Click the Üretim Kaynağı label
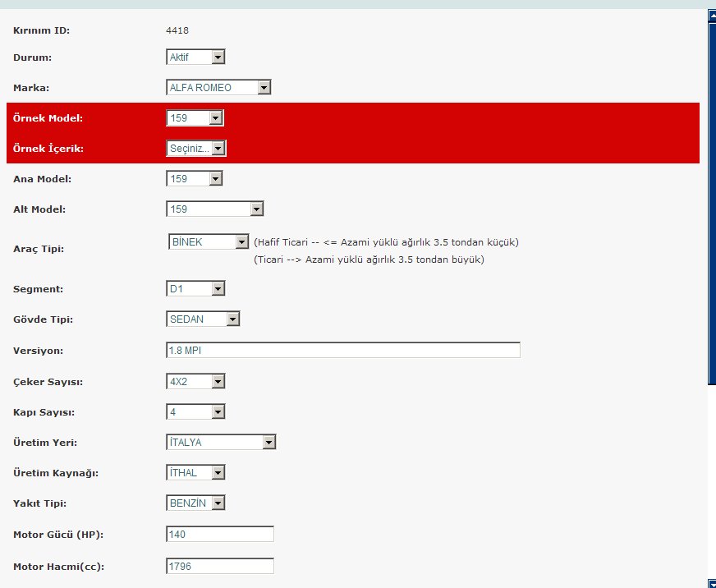 click(56, 473)
